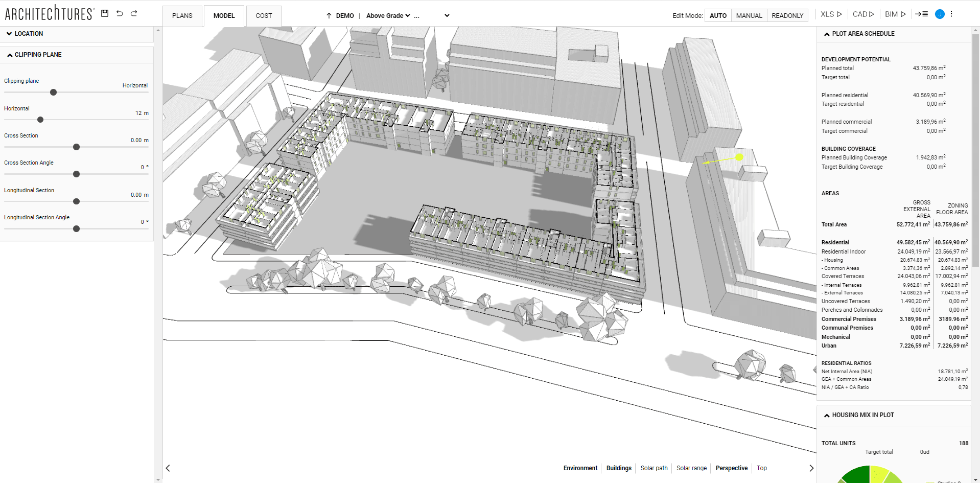The height and width of the screenshot is (483, 980).
Task: Save the project
Action: click(105, 14)
